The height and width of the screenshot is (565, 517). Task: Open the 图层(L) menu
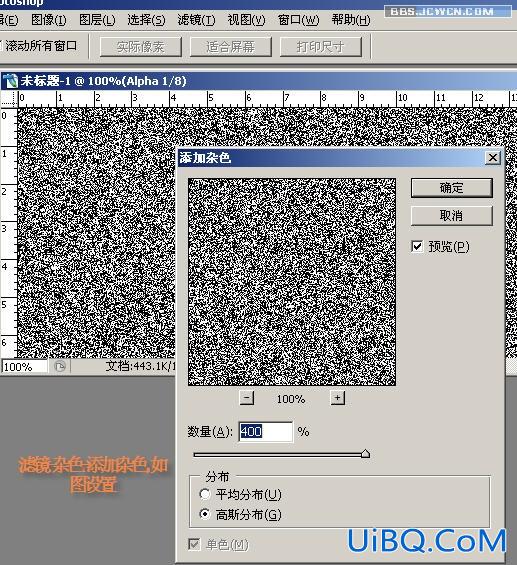97,20
